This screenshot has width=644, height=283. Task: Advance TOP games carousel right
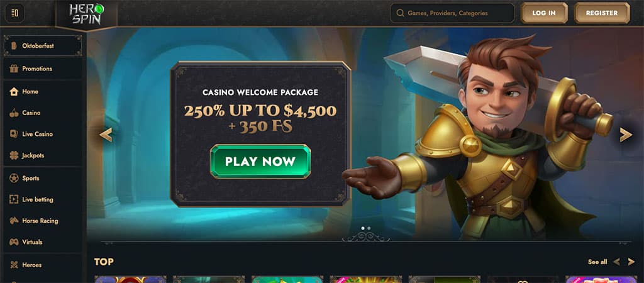(631, 262)
